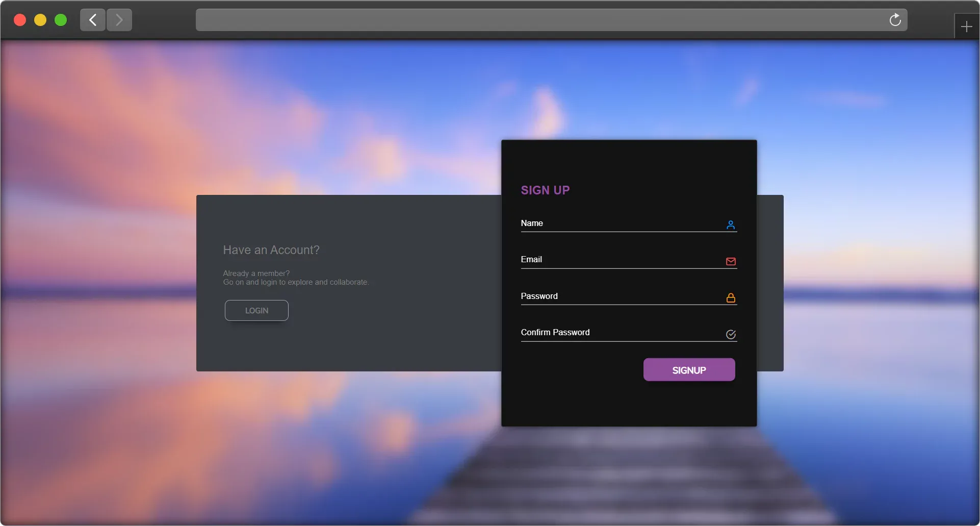Image resolution: width=980 pixels, height=526 pixels.
Task: Click the lock icon in Password field
Action: click(731, 298)
